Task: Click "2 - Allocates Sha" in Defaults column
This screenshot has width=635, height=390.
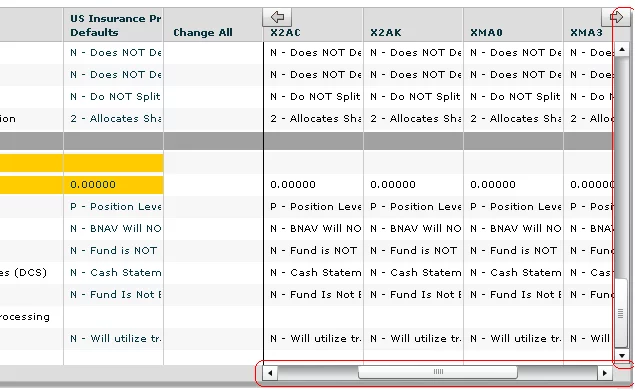Action: [115, 118]
